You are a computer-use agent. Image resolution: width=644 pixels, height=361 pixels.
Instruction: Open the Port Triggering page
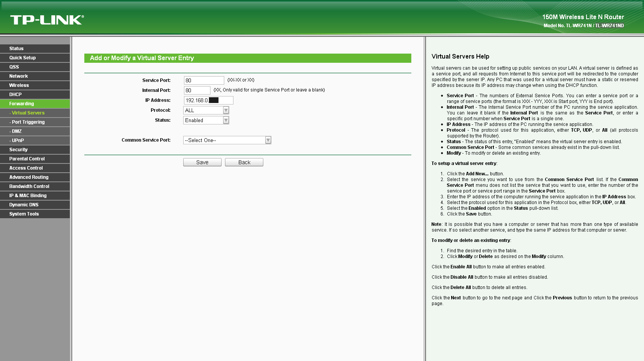pyautogui.click(x=28, y=122)
